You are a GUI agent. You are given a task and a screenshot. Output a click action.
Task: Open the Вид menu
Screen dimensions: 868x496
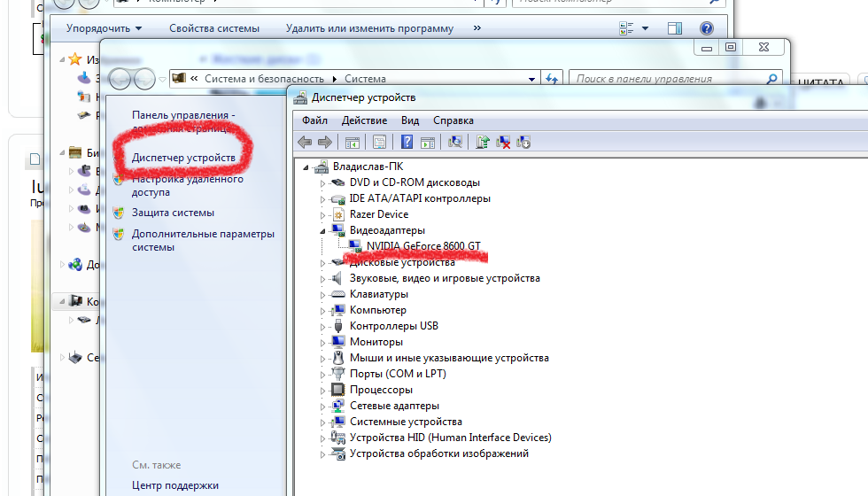point(410,120)
